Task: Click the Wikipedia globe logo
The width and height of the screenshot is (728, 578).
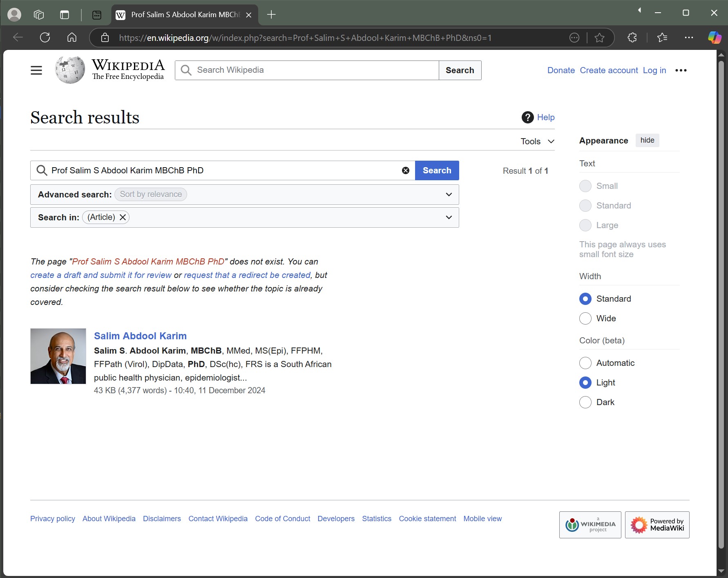Action: pos(70,70)
